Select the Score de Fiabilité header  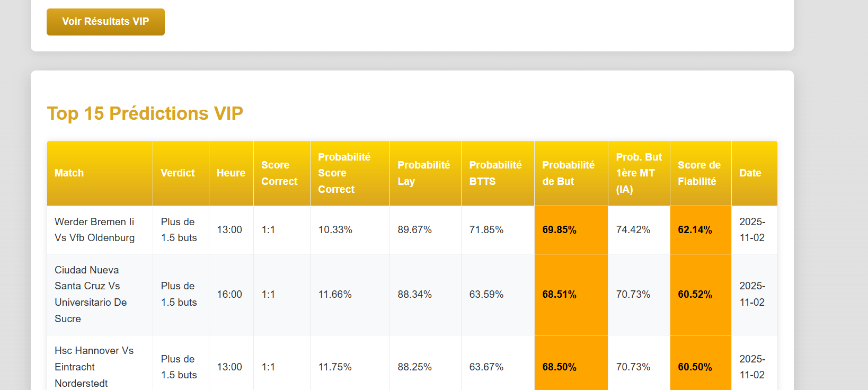701,173
